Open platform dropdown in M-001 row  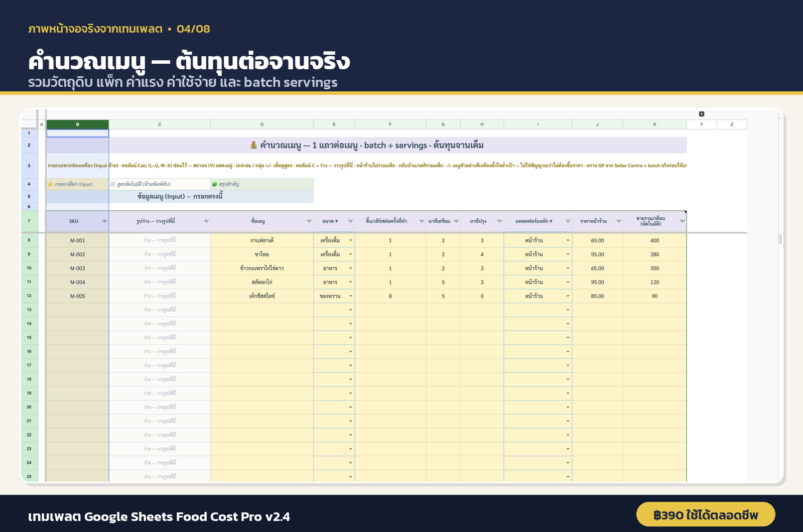(x=568, y=240)
